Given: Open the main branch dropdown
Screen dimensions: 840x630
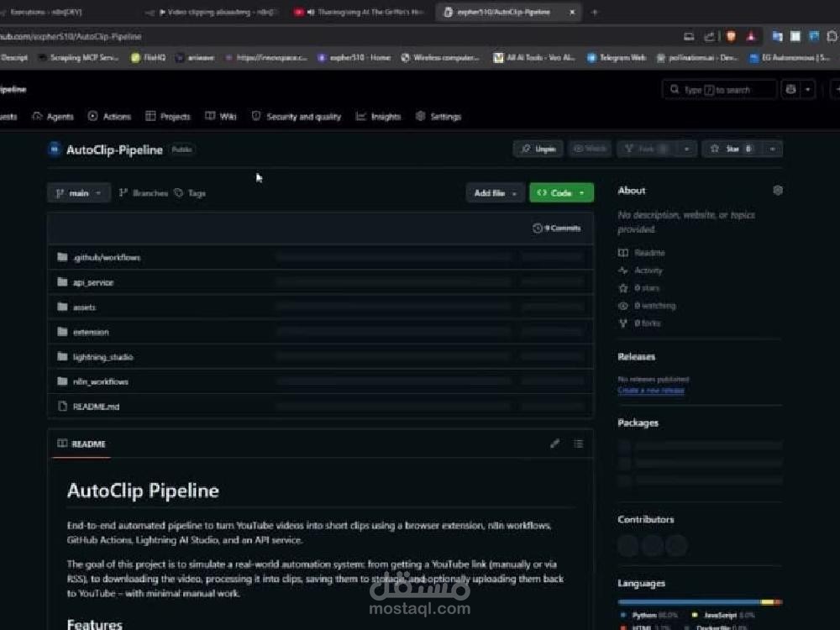Looking at the screenshot, I should point(79,193).
